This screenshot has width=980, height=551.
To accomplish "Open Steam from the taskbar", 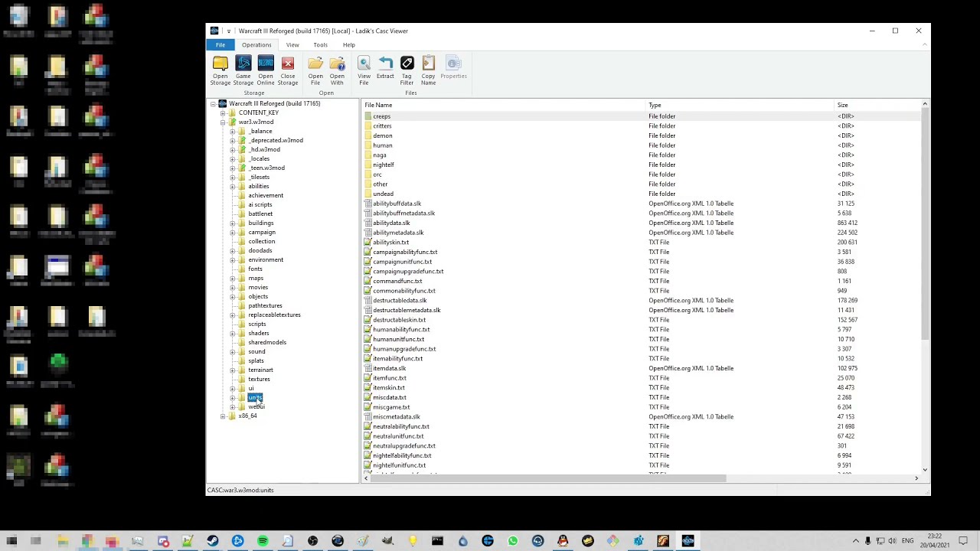I will (212, 541).
